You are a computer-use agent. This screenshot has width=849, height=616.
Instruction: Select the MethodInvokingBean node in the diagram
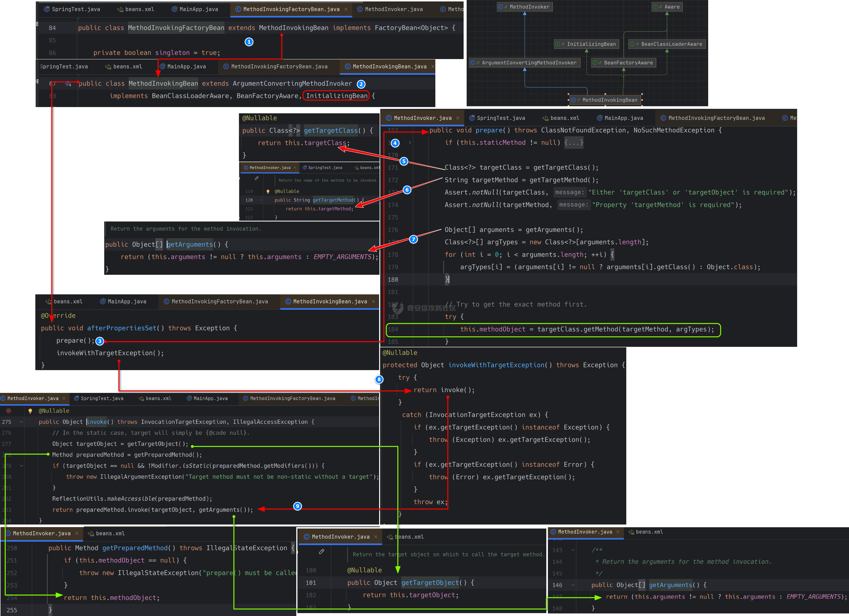[x=605, y=100]
